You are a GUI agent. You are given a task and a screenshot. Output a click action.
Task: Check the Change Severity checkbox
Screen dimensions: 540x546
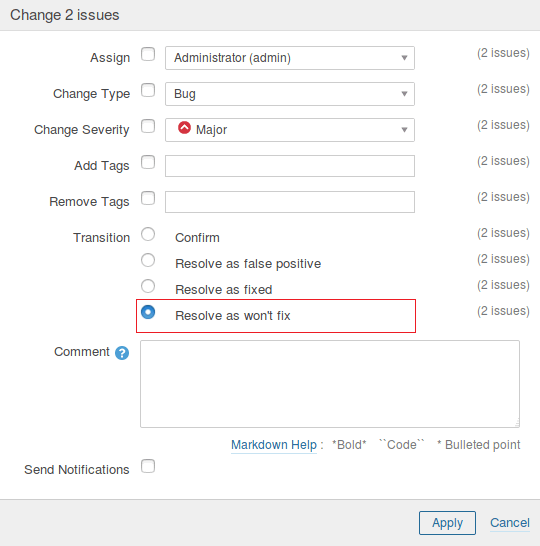pyautogui.click(x=148, y=126)
